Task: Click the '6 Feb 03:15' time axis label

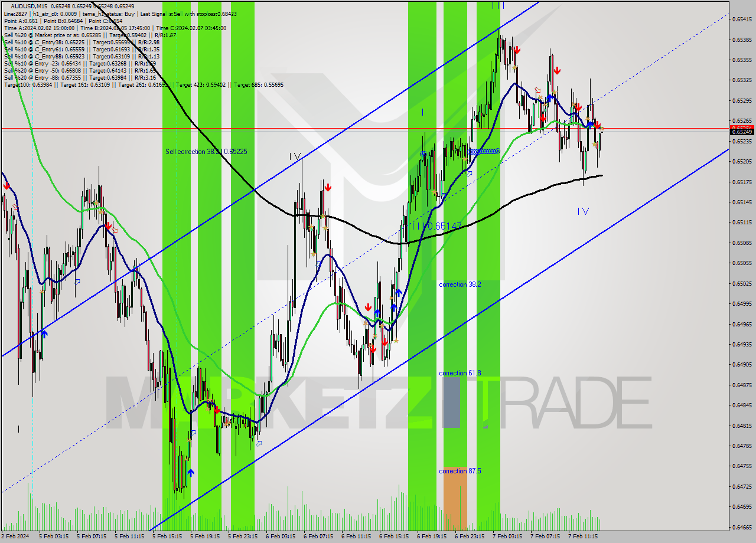Action: tap(281, 537)
